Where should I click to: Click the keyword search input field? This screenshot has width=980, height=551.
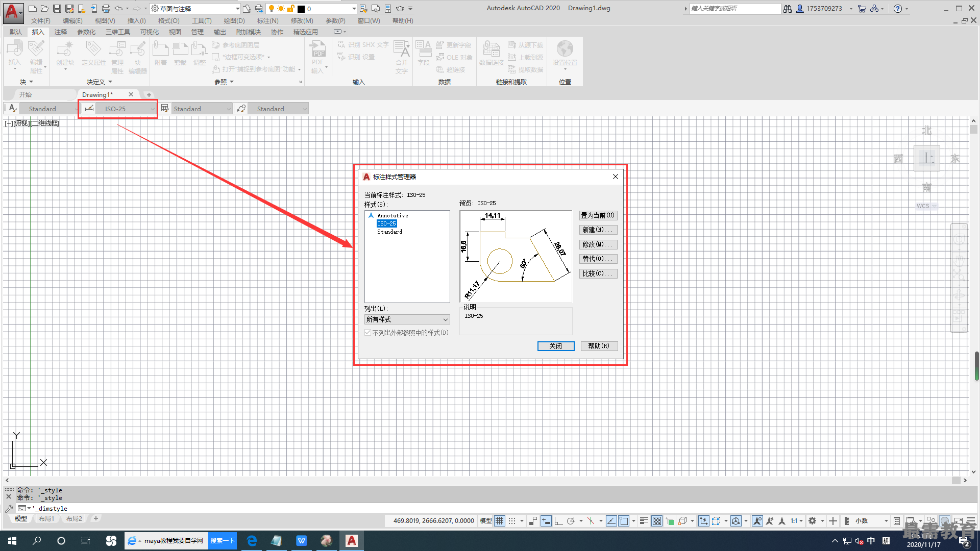click(735, 9)
